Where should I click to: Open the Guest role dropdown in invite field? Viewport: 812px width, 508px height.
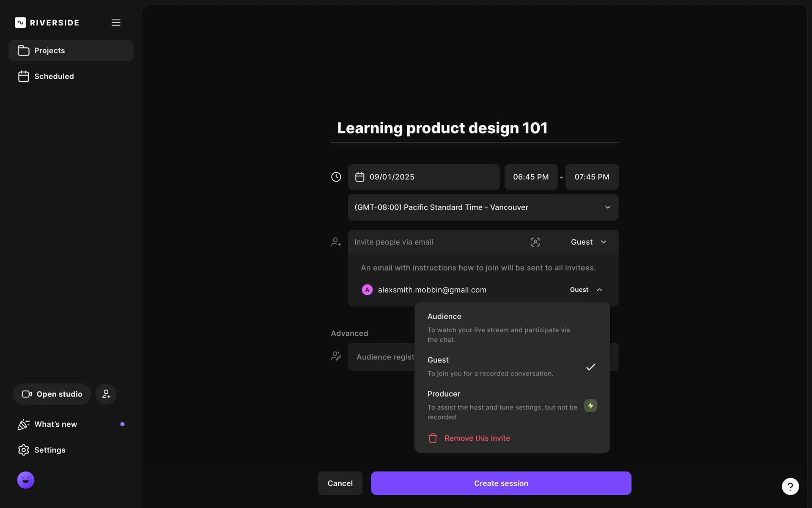point(588,242)
